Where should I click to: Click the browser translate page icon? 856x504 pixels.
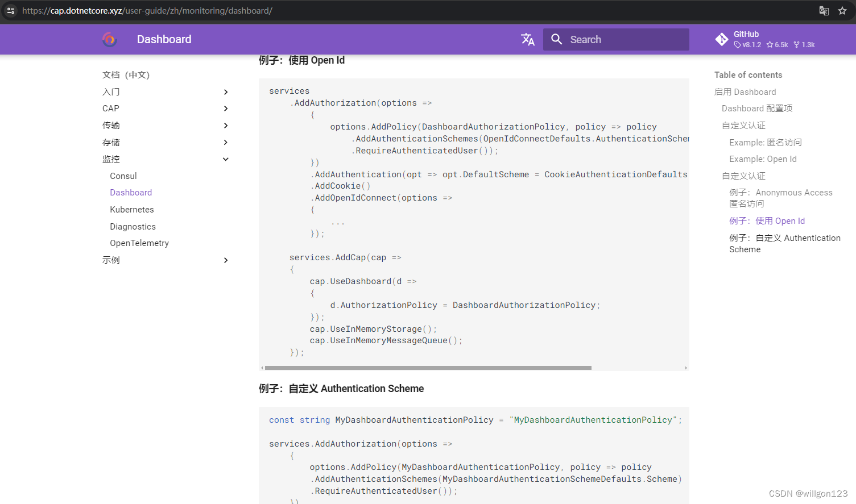824,11
